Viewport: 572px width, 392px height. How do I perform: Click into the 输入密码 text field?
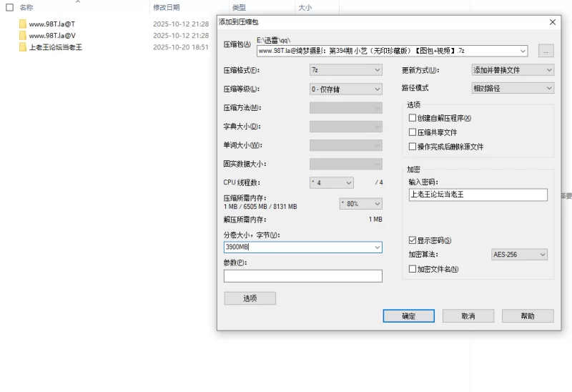pos(477,195)
